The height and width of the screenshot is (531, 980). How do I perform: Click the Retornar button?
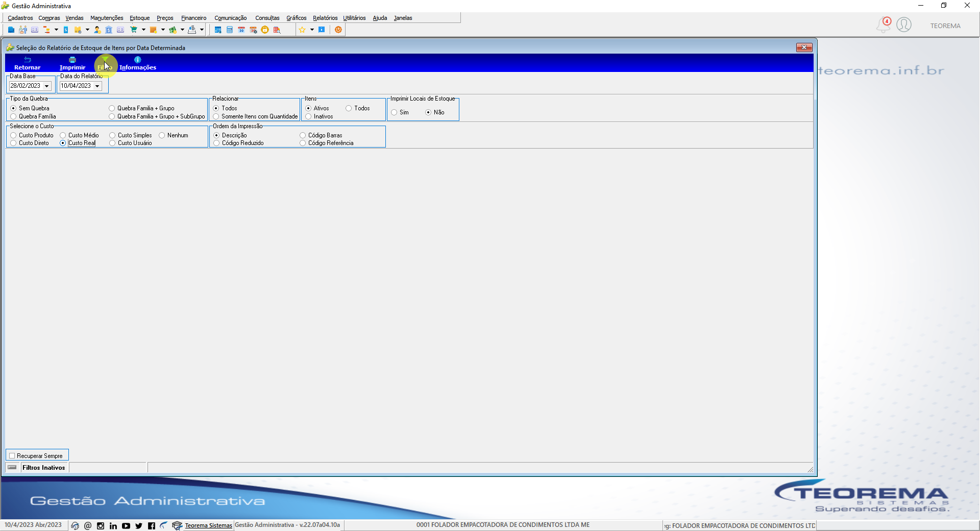click(27, 63)
